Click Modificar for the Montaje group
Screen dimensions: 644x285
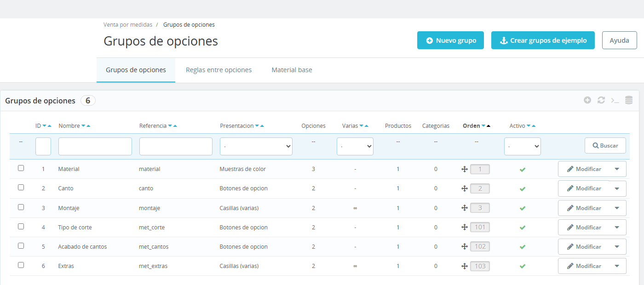pos(583,208)
